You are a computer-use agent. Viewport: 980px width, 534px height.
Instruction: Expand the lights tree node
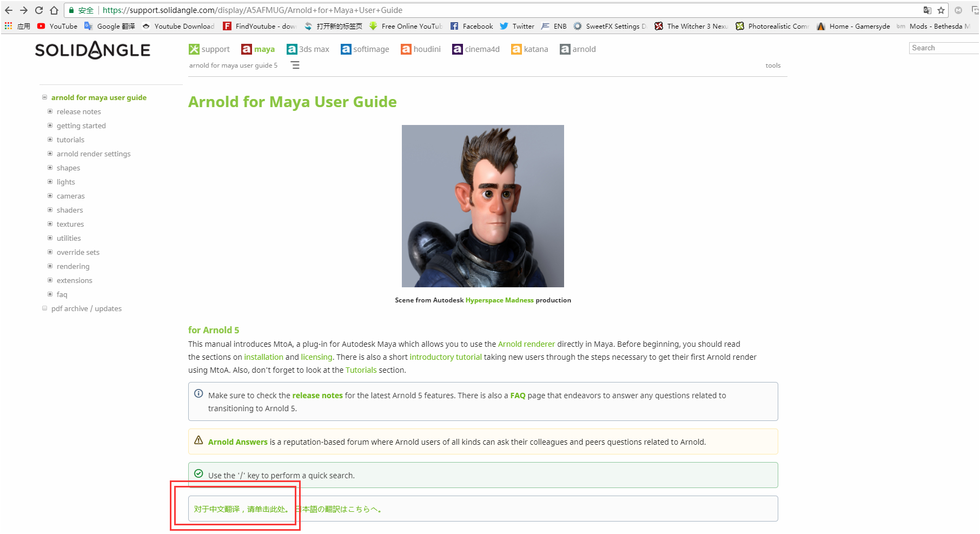50,182
